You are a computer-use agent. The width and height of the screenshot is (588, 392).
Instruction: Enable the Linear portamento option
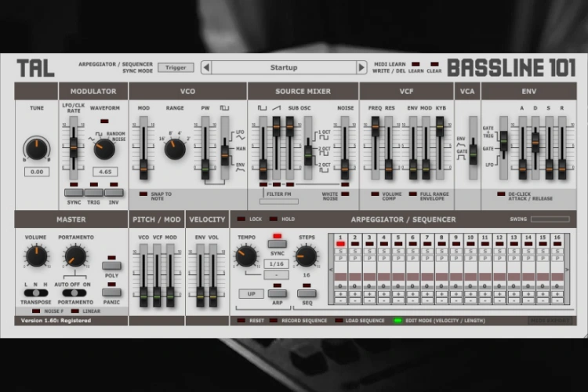(75, 311)
